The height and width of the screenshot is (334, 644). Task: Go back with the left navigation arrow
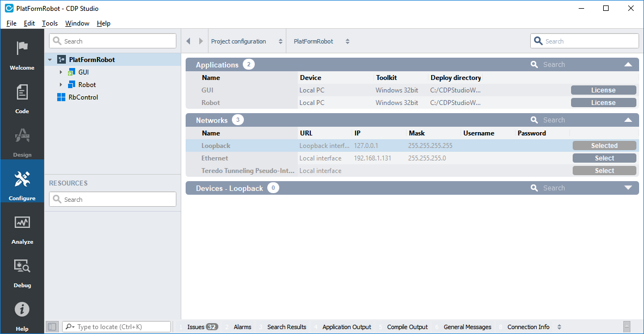tap(188, 41)
